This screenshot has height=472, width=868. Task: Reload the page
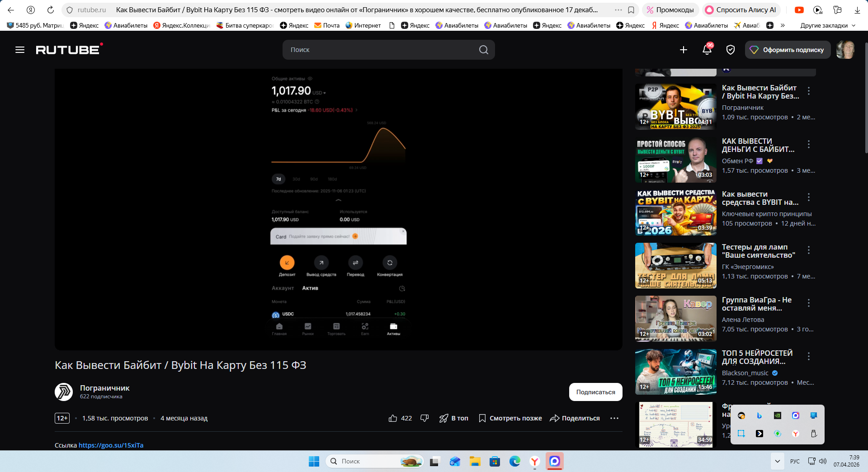(51, 10)
